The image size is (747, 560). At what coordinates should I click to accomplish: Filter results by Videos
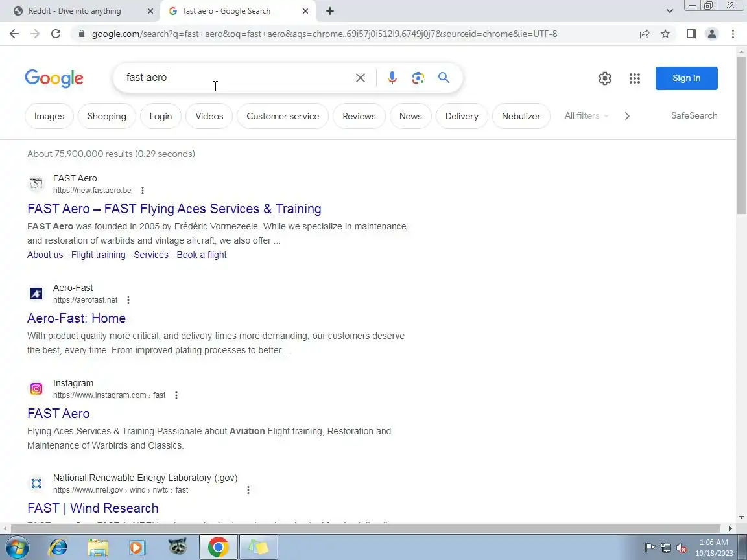pyautogui.click(x=209, y=116)
